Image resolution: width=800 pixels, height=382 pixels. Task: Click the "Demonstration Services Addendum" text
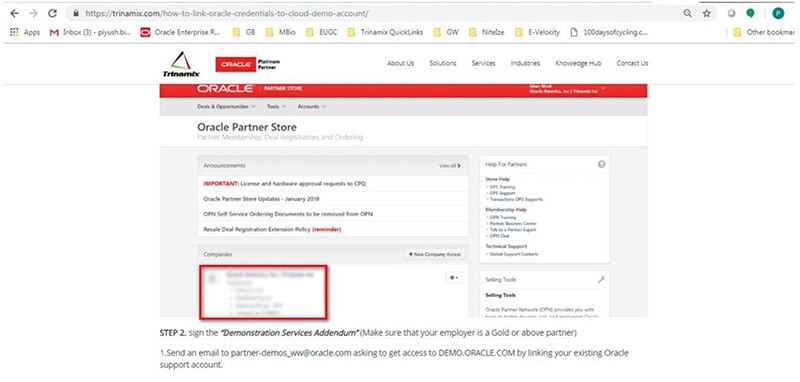click(x=290, y=334)
